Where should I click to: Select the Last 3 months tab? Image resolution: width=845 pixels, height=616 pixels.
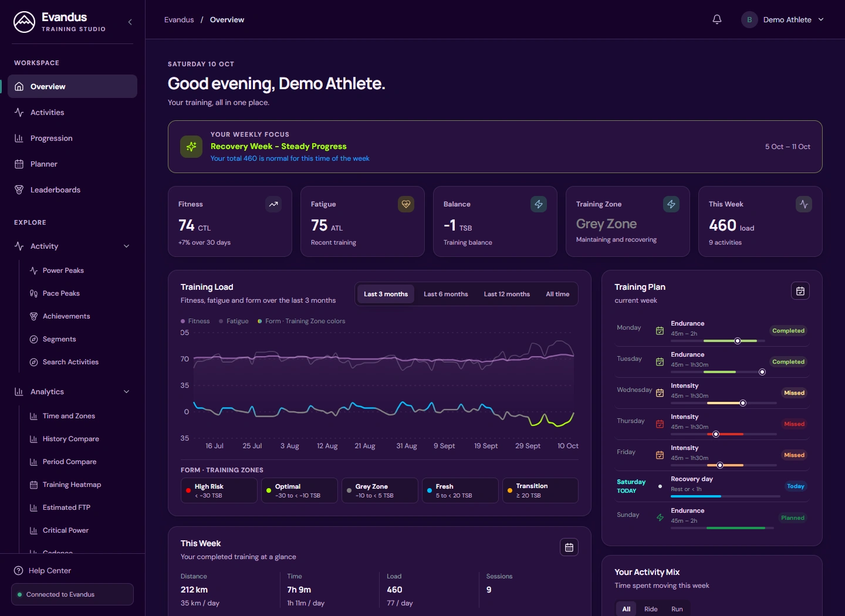(x=386, y=294)
